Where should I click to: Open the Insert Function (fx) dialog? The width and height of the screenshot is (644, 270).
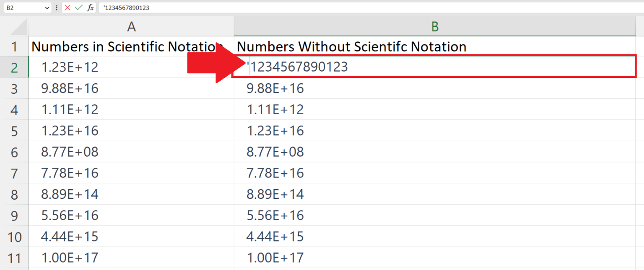tap(90, 7)
